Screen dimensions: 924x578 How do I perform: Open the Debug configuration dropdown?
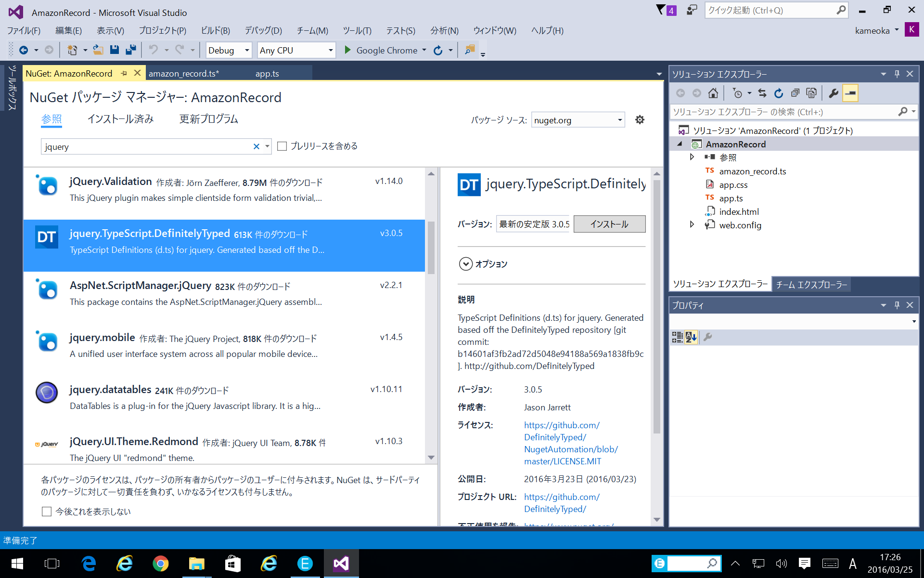(247, 50)
